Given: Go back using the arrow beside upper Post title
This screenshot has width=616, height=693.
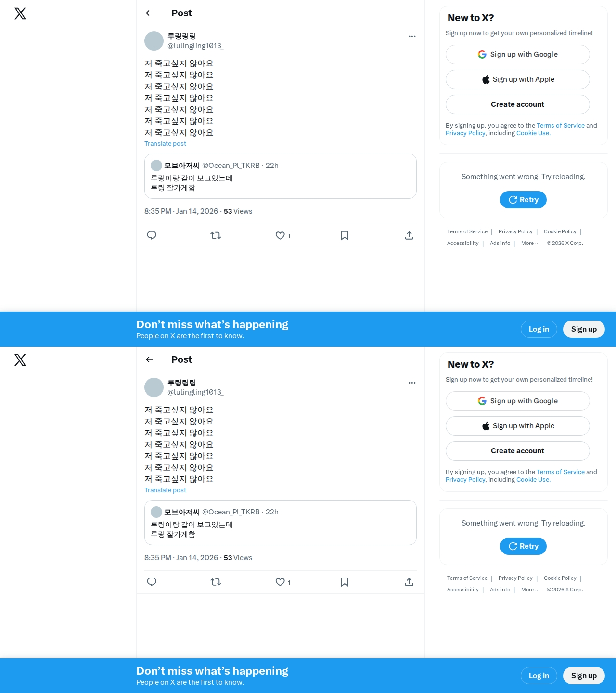Looking at the screenshot, I should pyautogui.click(x=149, y=13).
